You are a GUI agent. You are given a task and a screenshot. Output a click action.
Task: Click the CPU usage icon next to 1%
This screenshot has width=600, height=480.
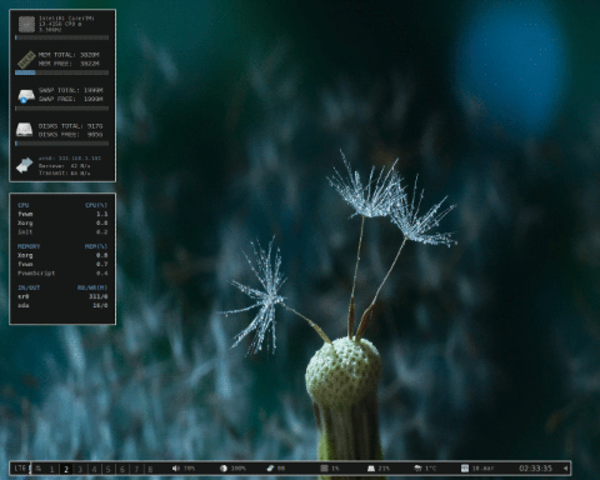click(x=324, y=468)
